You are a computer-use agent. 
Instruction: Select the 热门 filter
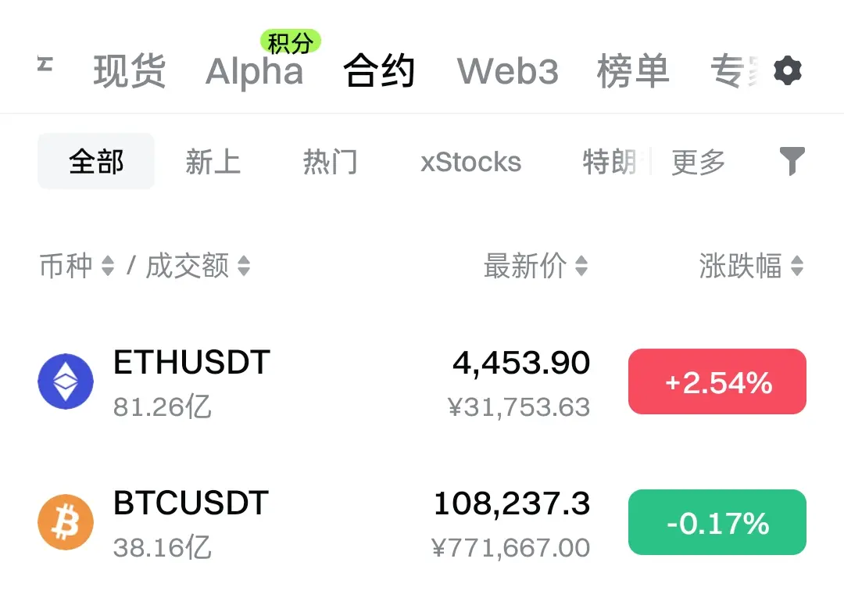click(x=330, y=162)
